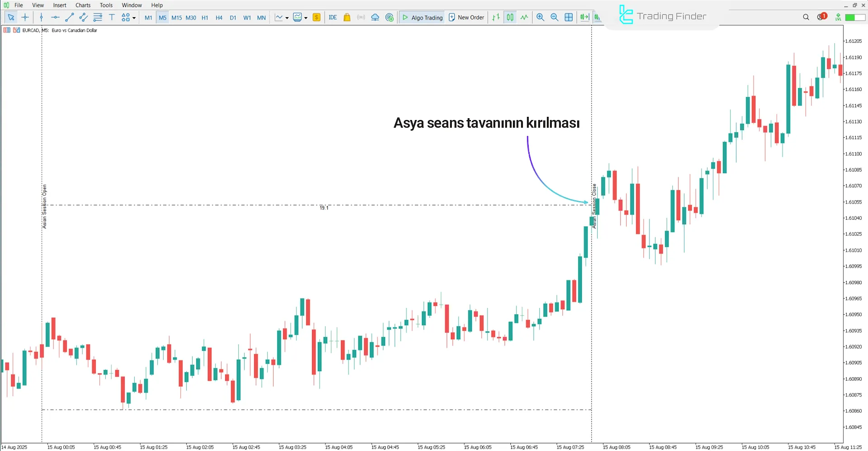Expand the graphical objects shapes dropdown
This screenshot has height=451, width=868.
(x=134, y=18)
